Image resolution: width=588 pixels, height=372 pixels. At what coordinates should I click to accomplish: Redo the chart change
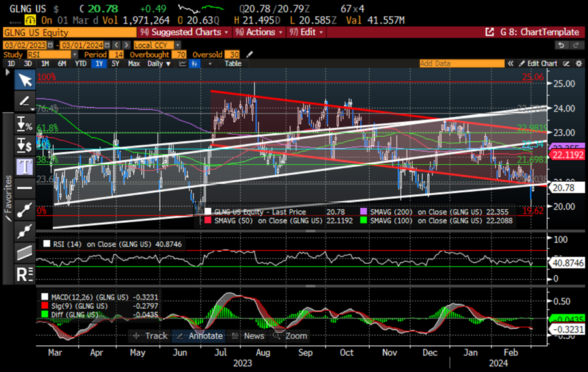point(576,46)
